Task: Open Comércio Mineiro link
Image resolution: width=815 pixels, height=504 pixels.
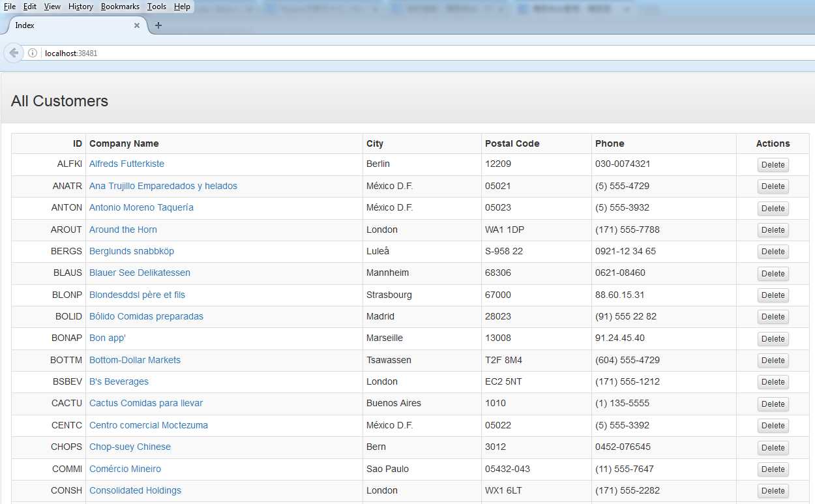Action: click(x=125, y=469)
